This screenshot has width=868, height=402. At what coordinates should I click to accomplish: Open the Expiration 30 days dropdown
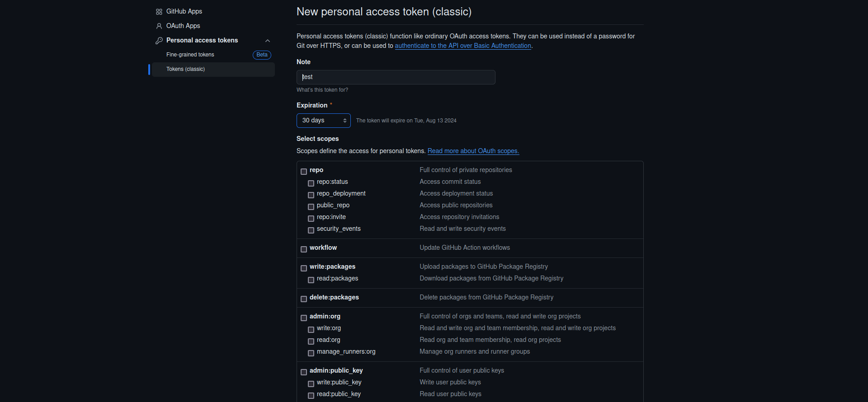[x=324, y=121]
